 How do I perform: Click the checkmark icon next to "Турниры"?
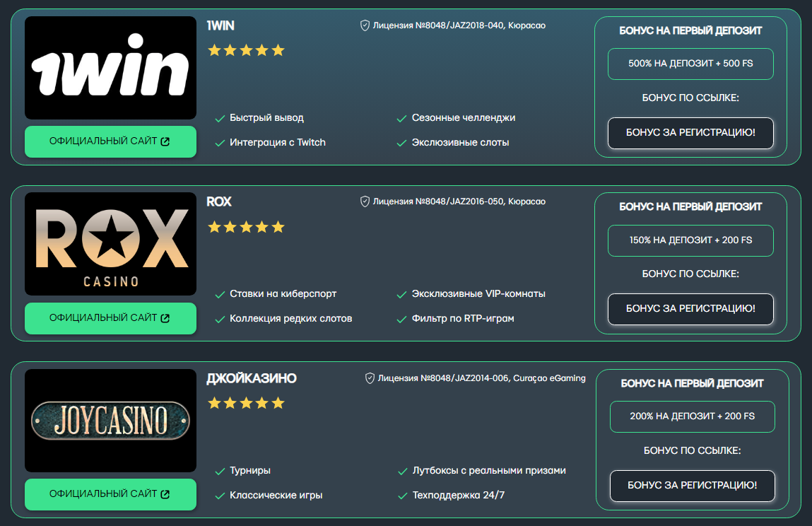[x=220, y=471]
